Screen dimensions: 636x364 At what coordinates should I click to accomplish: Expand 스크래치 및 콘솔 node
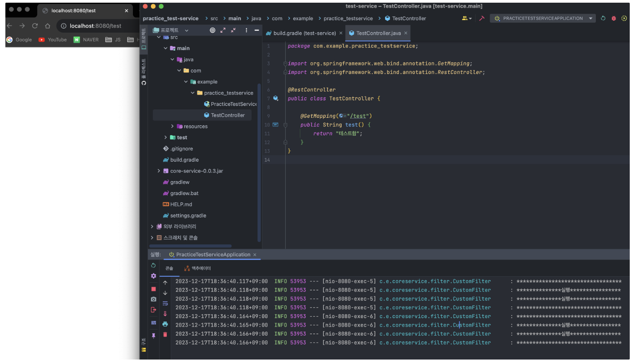[152, 238]
